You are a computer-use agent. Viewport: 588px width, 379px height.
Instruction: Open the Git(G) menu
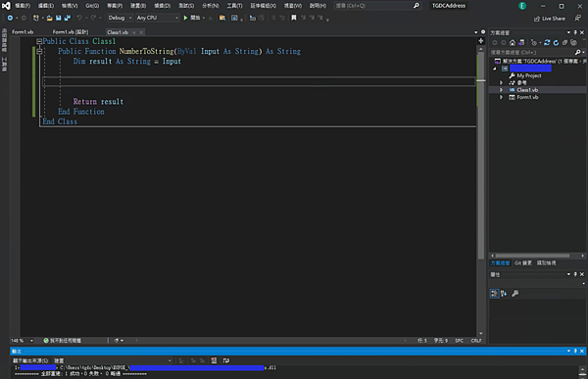click(92, 6)
